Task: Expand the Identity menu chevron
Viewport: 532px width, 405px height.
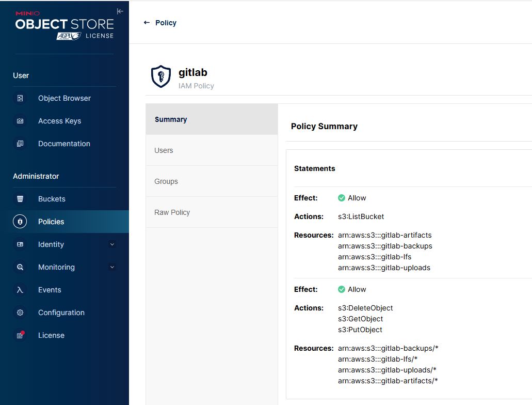Action: pyautogui.click(x=112, y=244)
